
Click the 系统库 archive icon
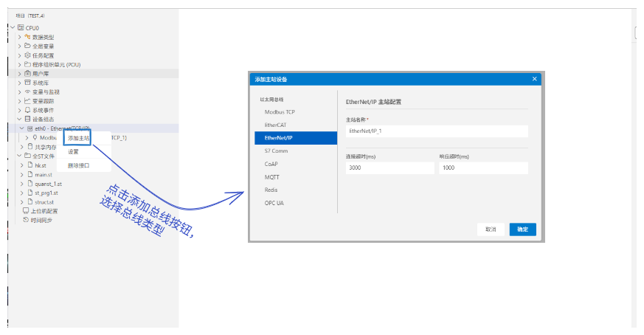(27, 83)
